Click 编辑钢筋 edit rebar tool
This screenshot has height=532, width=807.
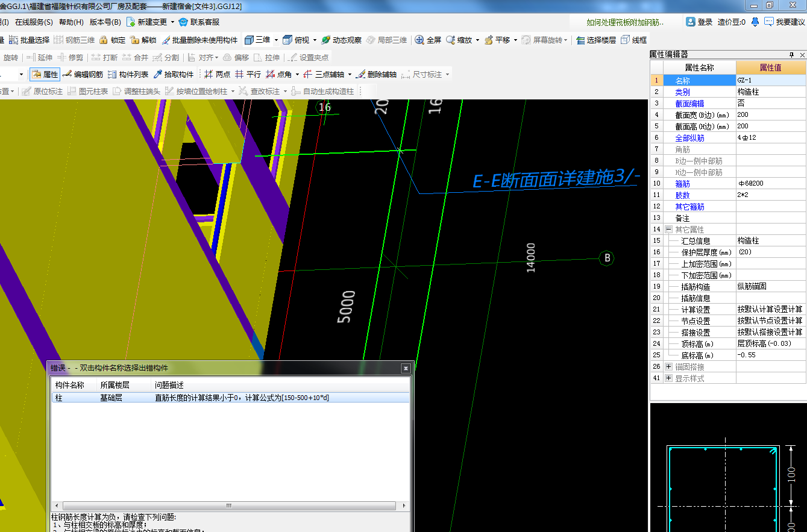[x=83, y=74]
